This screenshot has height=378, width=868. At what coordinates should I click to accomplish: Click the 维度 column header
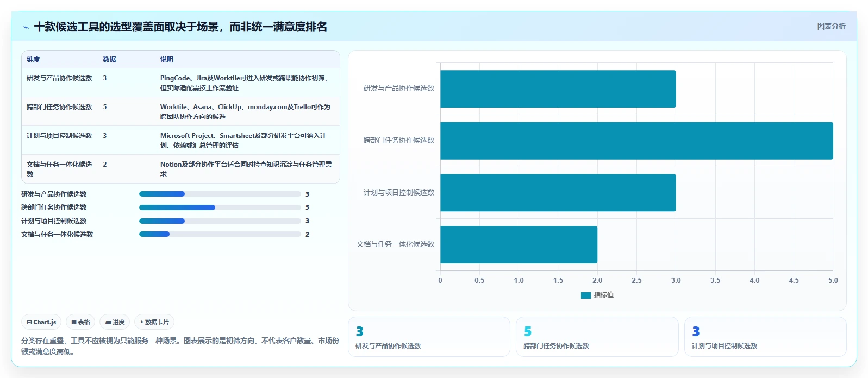click(33, 60)
